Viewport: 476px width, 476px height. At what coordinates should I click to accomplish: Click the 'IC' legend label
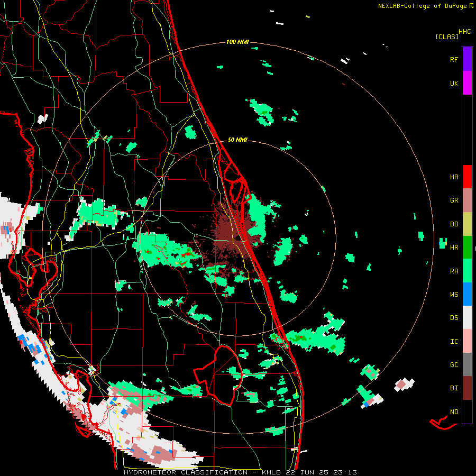click(454, 342)
